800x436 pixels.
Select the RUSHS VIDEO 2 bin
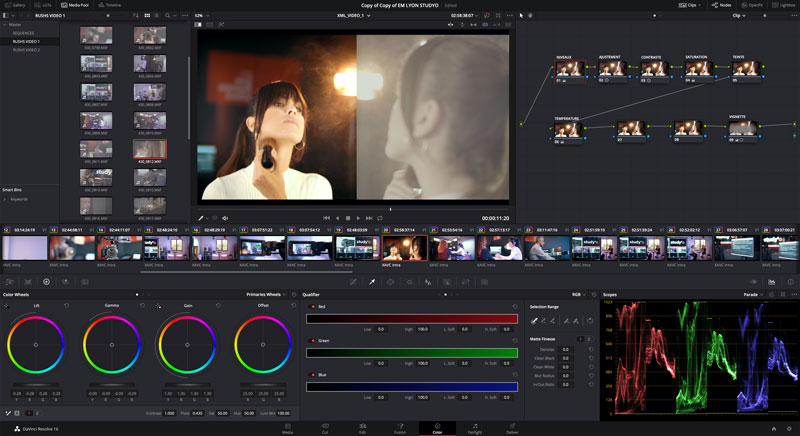click(x=27, y=49)
